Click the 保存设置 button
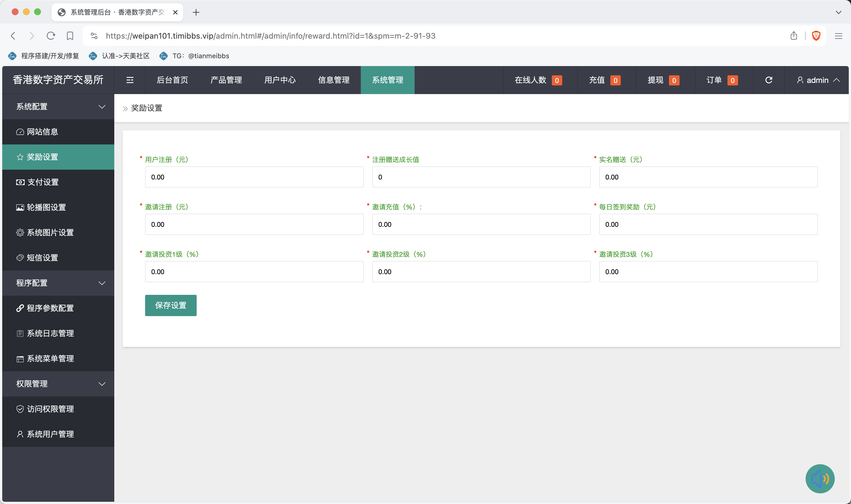This screenshot has width=851, height=504. pyautogui.click(x=171, y=305)
